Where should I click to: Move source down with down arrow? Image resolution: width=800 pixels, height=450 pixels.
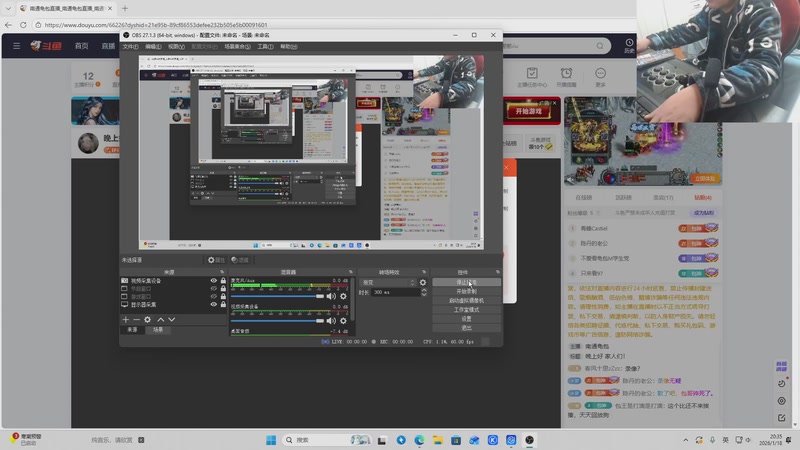pos(171,319)
